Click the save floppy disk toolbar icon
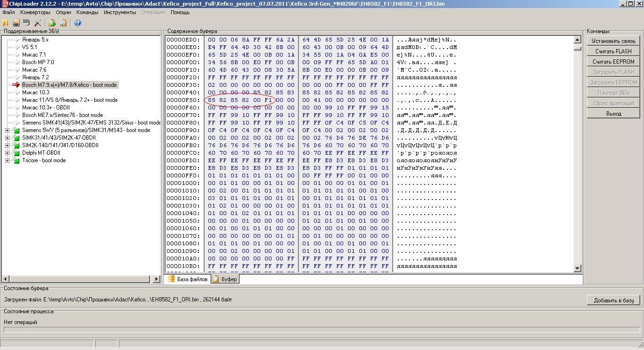This screenshot has width=644, height=350. pyautogui.click(x=16, y=23)
